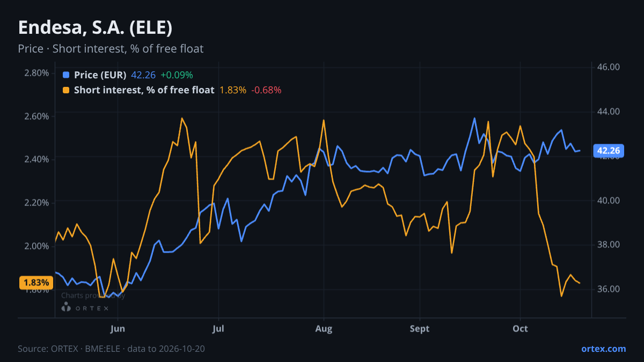
Task: Click the Jun x-axis label
Action: coord(118,328)
